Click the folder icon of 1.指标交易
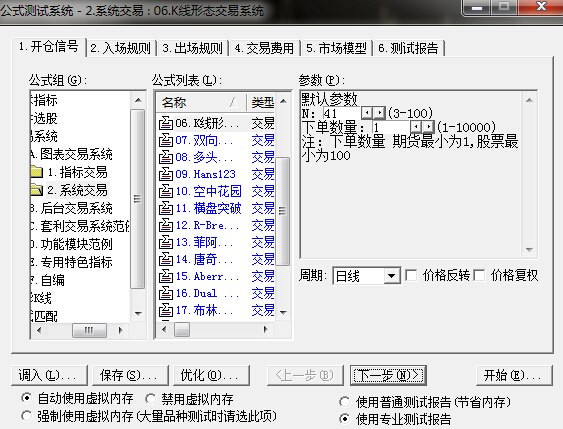 pyautogui.click(x=37, y=172)
